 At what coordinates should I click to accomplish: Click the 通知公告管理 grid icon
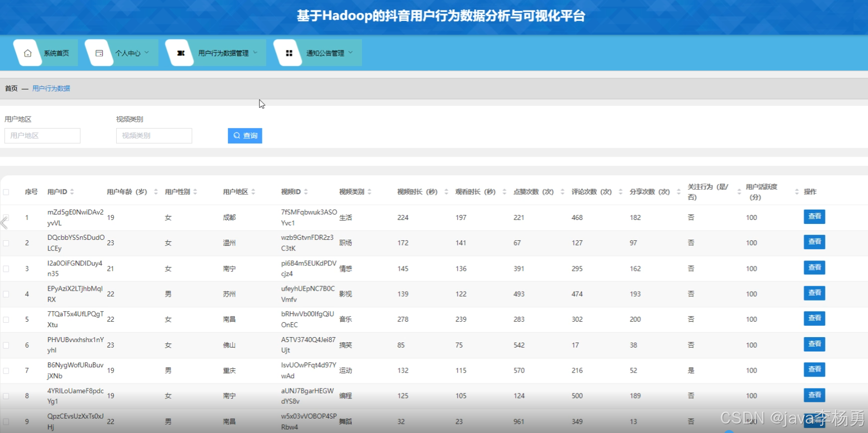(289, 53)
